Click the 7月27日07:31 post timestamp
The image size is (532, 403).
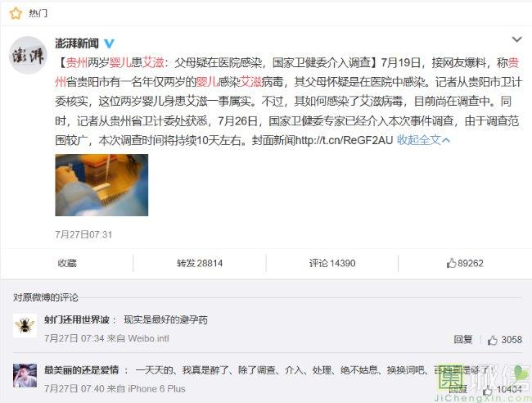tap(83, 234)
